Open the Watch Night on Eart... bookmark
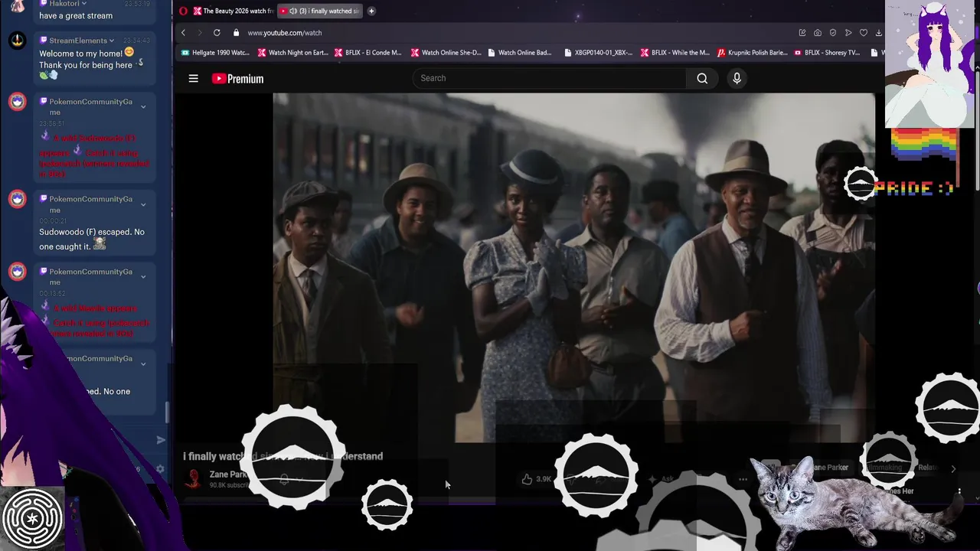This screenshot has width=980, height=551. point(292,53)
